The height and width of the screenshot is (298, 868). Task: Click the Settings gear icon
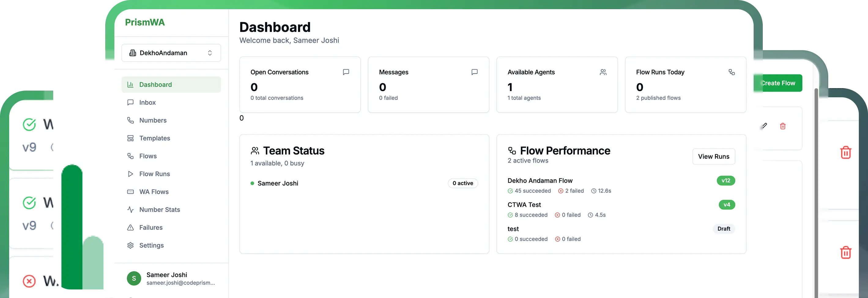point(130,245)
